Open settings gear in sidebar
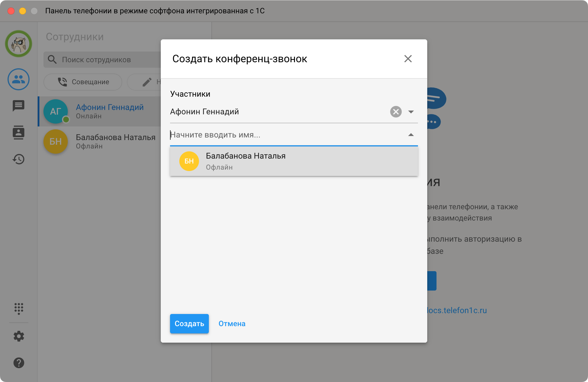This screenshot has height=382, width=588. [x=19, y=336]
